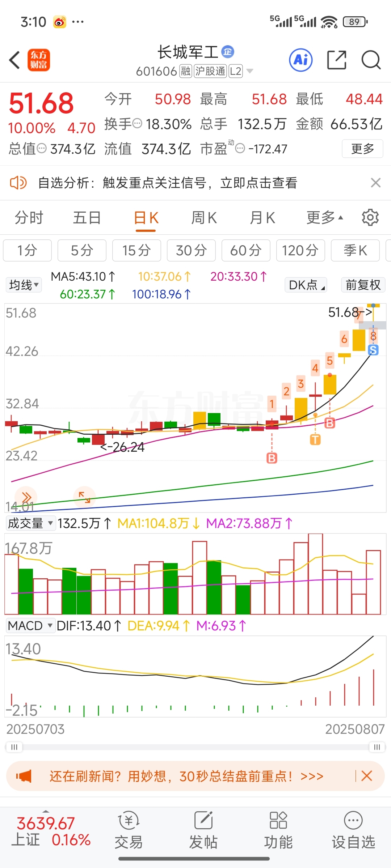This screenshot has width=391, height=868.
Task: Tap the info icon next to 换手
Action: pos(137,124)
